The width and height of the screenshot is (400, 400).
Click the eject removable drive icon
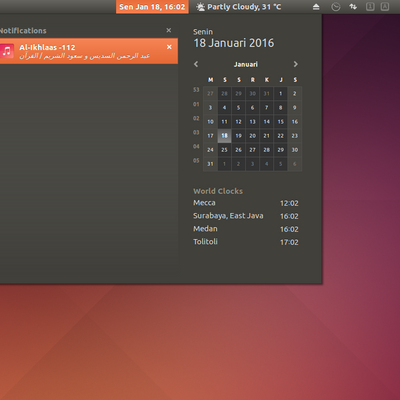coord(316,7)
